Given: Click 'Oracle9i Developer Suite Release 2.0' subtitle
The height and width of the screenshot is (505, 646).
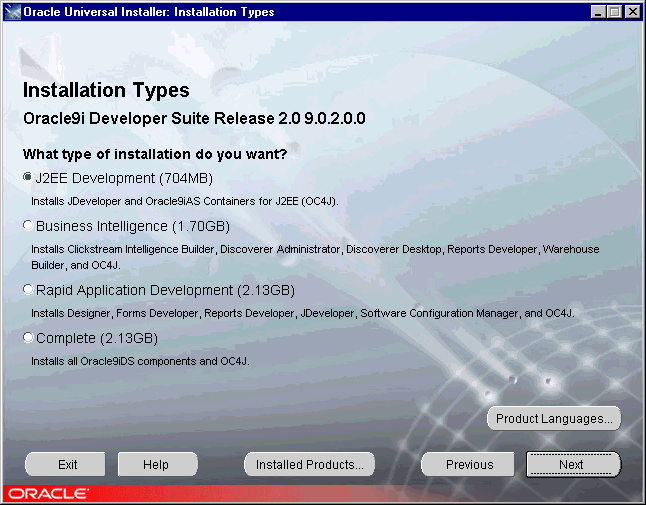Looking at the screenshot, I should [194, 118].
